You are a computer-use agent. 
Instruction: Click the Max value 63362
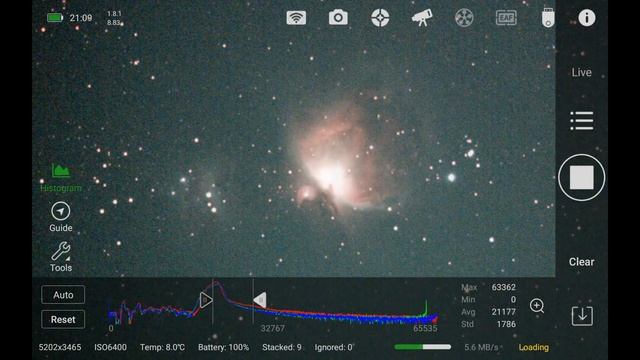click(x=503, y=287)
